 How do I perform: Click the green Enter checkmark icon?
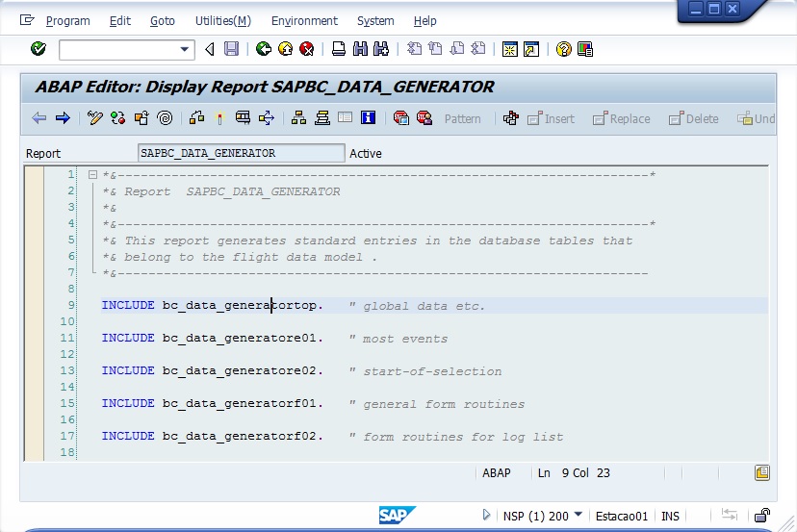(x=39, y=49)
